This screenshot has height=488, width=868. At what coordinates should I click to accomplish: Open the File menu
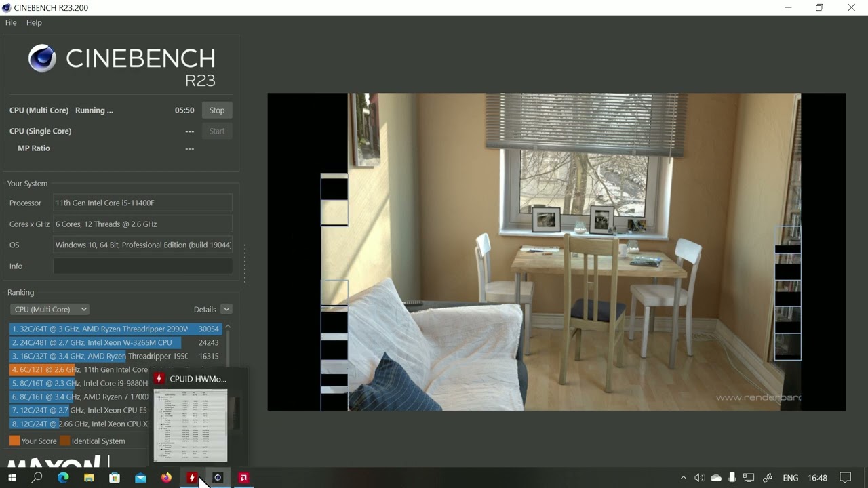(11, 22)
